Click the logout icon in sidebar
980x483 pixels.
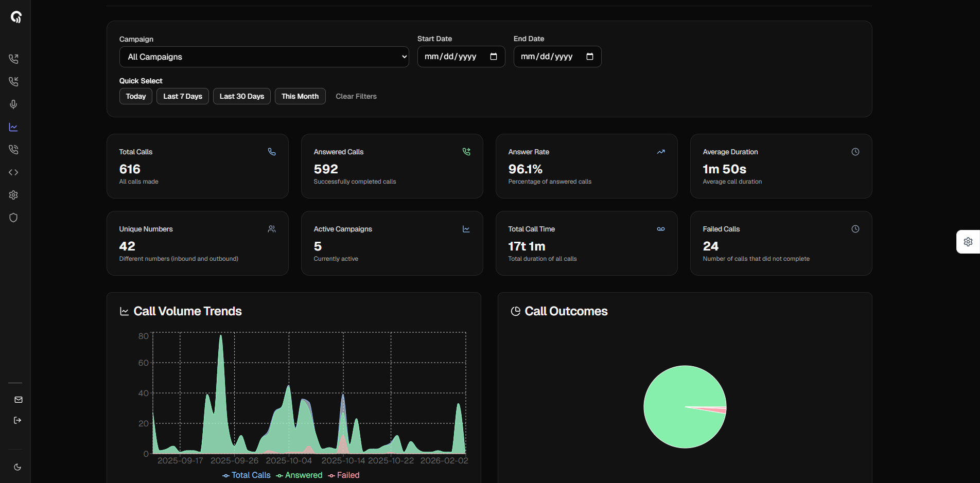[x=17, y=420]
